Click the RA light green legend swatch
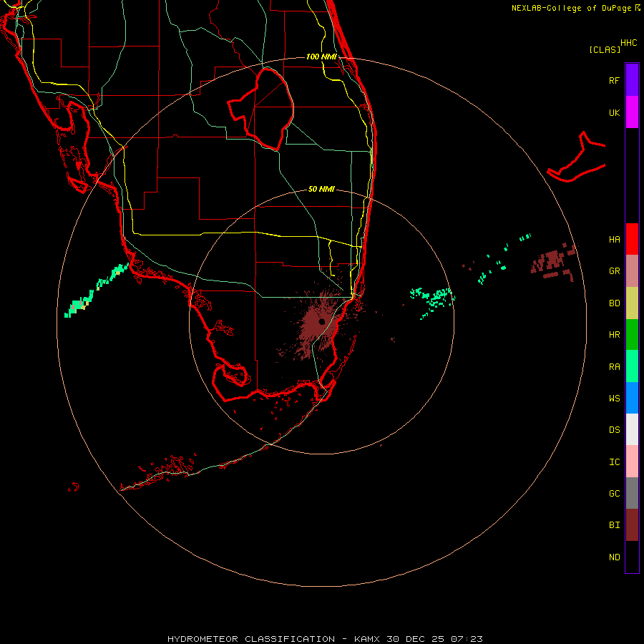 point(632,366)
